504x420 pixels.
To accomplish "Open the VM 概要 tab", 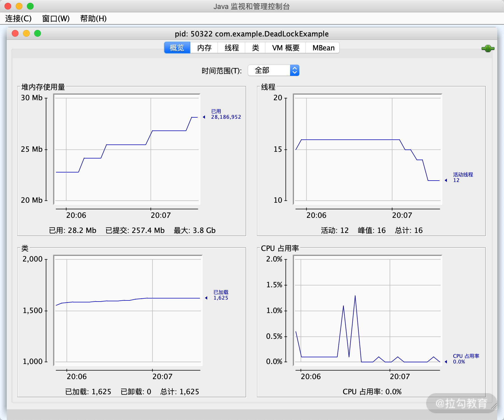I will click(286, 48).
